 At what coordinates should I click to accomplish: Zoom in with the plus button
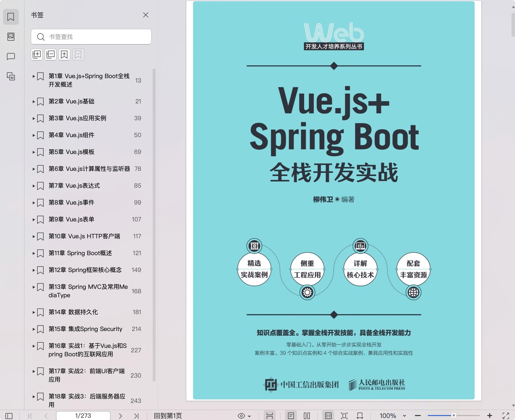(490, 416)
